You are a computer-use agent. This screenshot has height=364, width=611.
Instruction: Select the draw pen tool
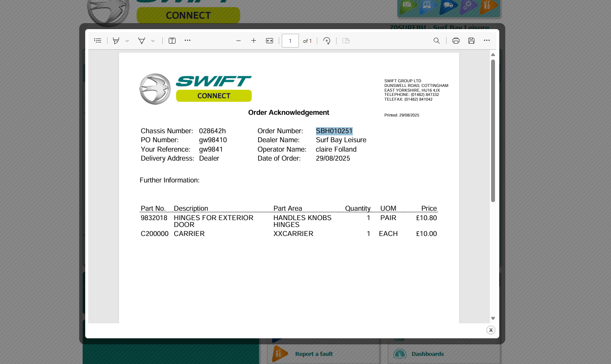click(x=141, y=41)
